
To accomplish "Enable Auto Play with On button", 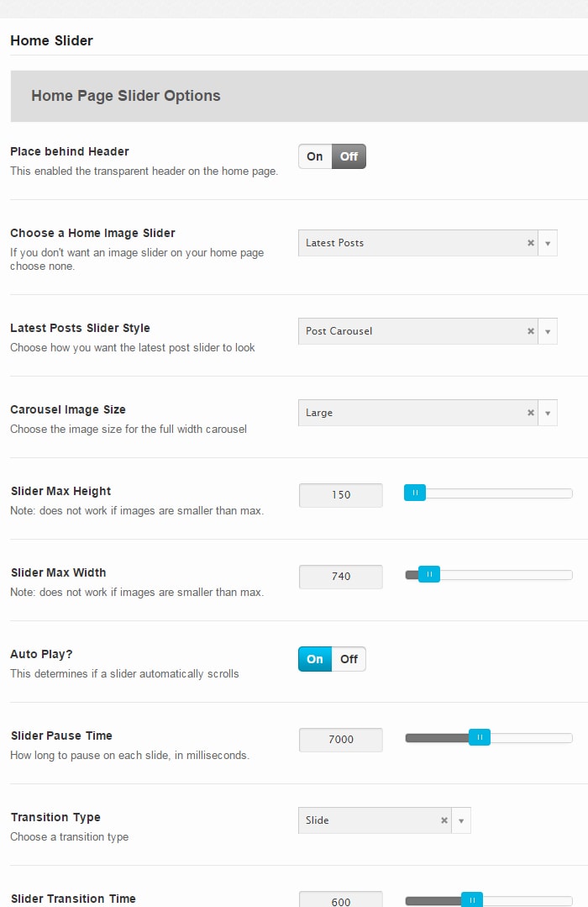I will point(315,659).
